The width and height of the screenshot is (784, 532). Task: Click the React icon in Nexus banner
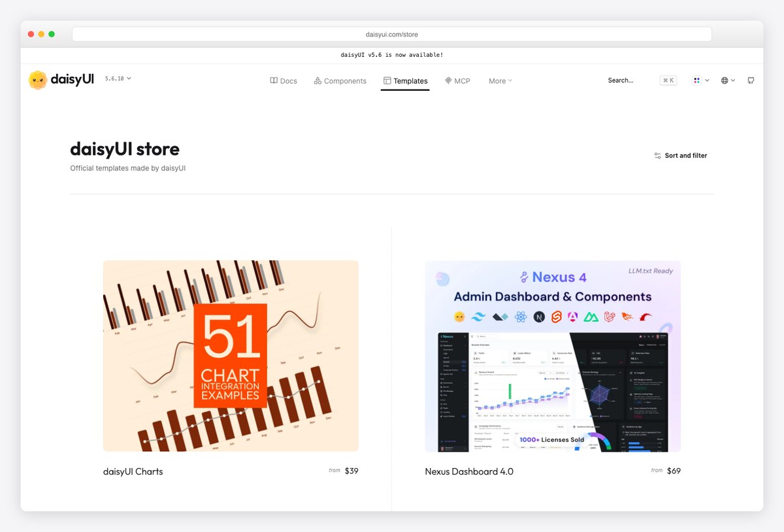521,317
